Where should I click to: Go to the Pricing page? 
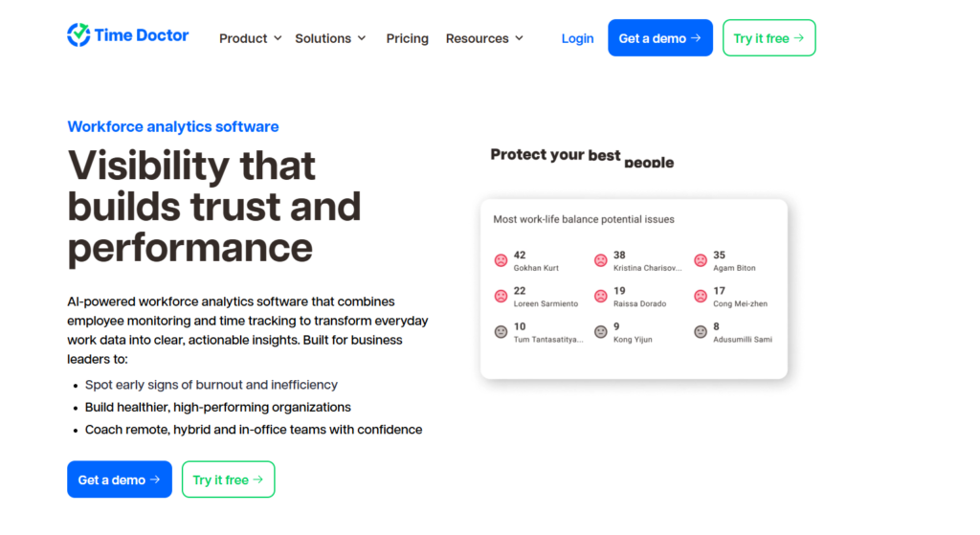[x=407, y=38]
